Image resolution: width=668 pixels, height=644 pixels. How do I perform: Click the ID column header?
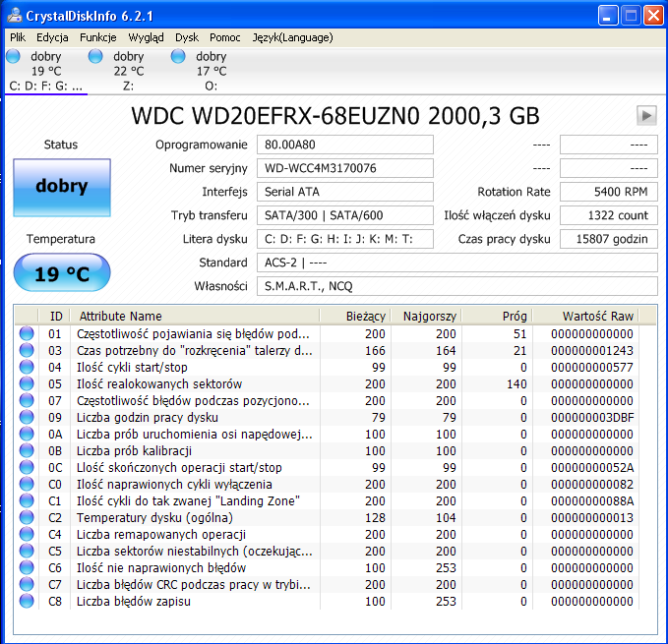pyautogui.click(x=54, y=317)
